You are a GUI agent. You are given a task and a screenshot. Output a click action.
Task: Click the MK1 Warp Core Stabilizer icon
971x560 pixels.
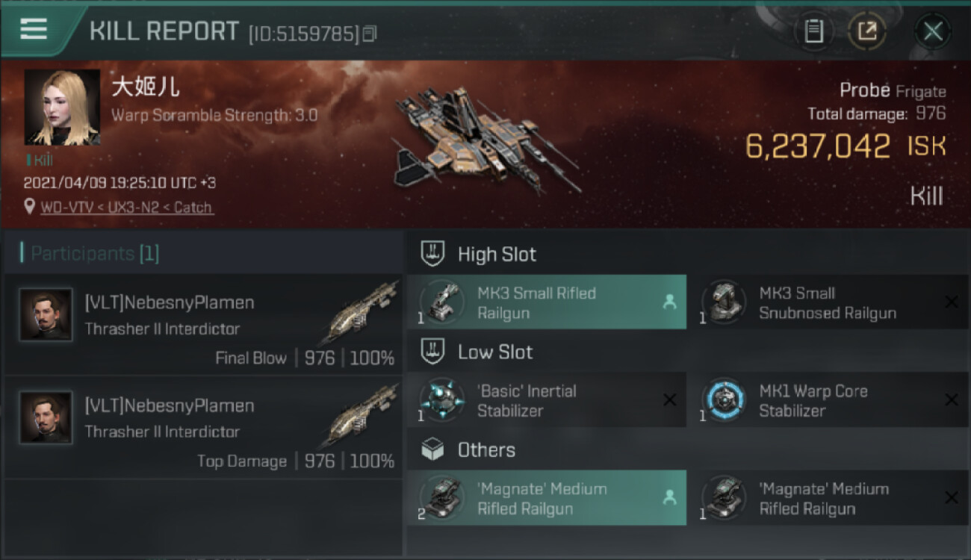[x=723, y=399]
